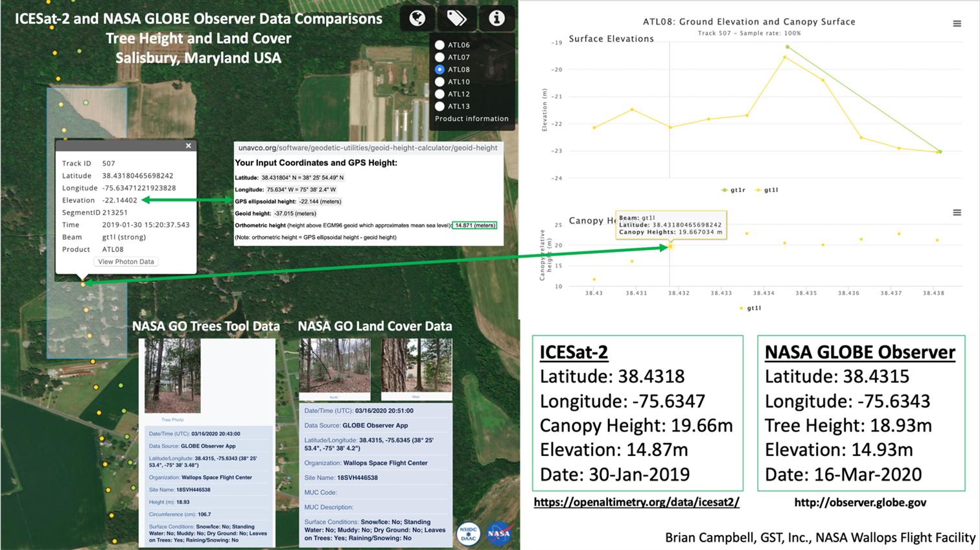Select the ATL06 product radio
This screenshot has height=550, width=980.
(x=439, y=45)
